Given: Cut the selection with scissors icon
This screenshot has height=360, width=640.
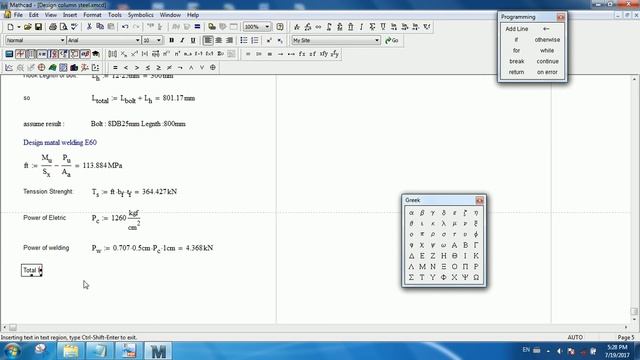Looking at the screenshot, I should pyautogui.click(x=89, y=27).
